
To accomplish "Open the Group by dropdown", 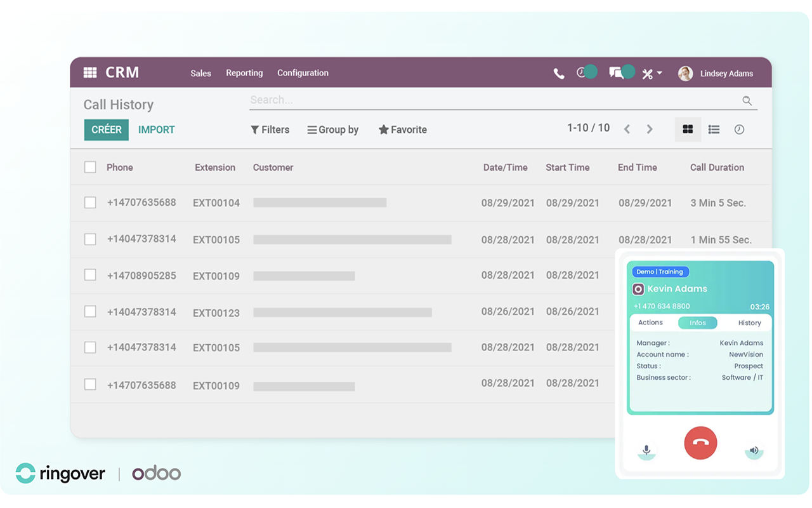I will (x=333, y=130).
